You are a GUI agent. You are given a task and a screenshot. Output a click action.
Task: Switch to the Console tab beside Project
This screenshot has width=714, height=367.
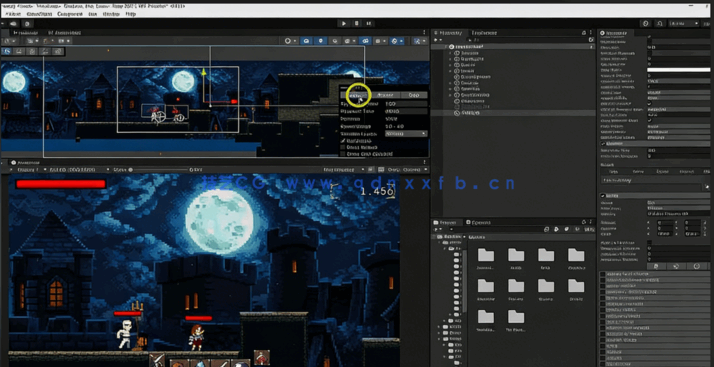click(478, 222)
